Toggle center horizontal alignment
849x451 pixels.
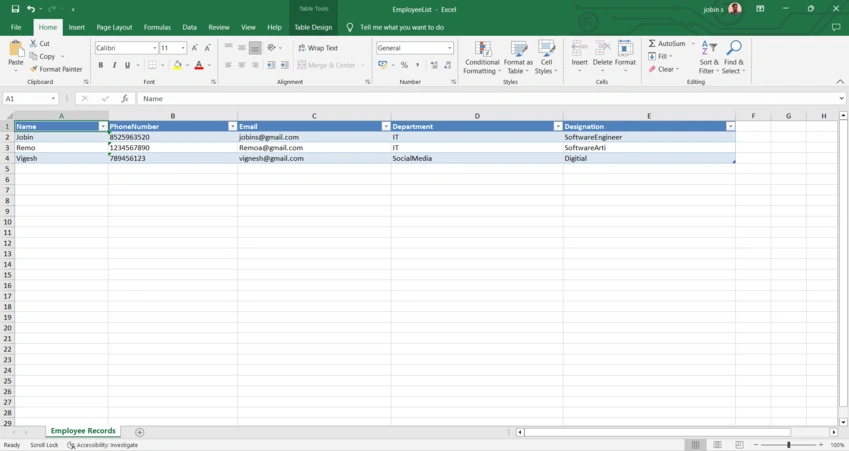[241, 65]
